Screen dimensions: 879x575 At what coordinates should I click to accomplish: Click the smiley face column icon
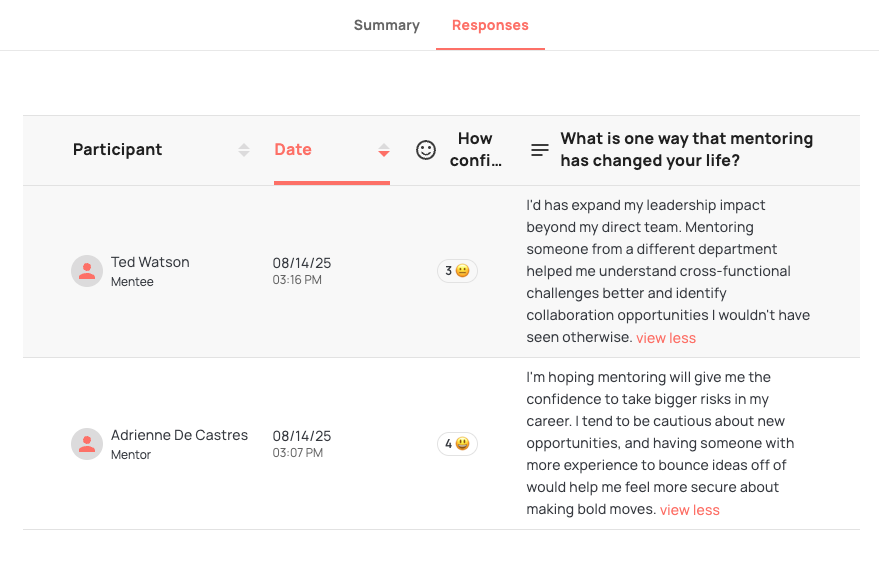426,150
